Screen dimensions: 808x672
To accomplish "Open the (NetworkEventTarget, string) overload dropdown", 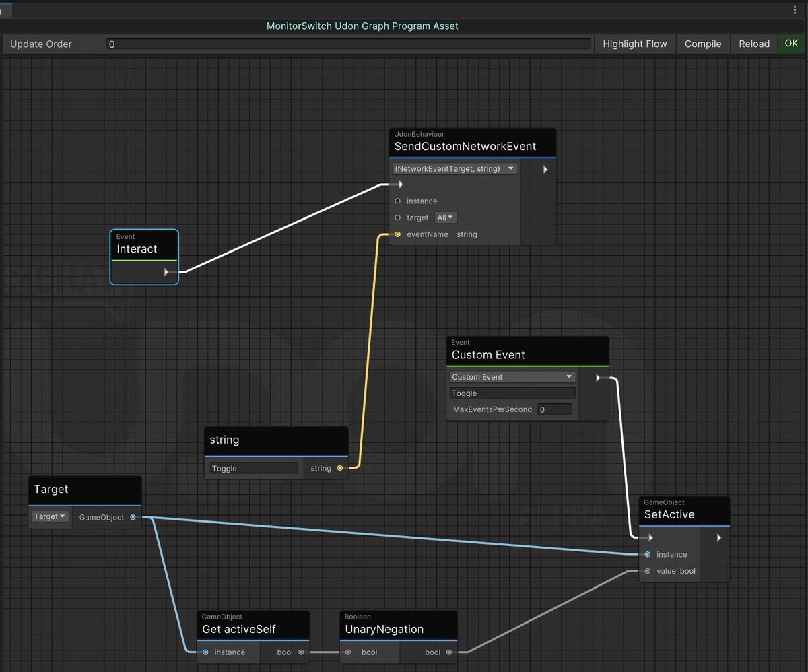I will (x=455, y=168).
